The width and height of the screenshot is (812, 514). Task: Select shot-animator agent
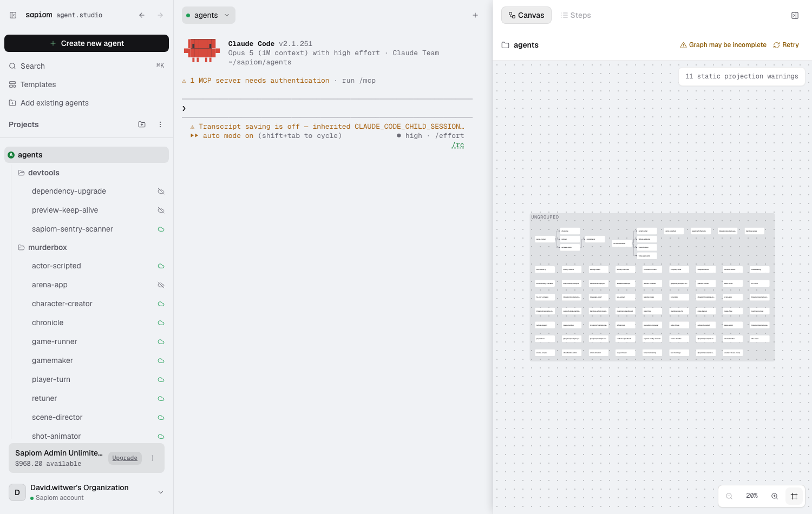56,436
